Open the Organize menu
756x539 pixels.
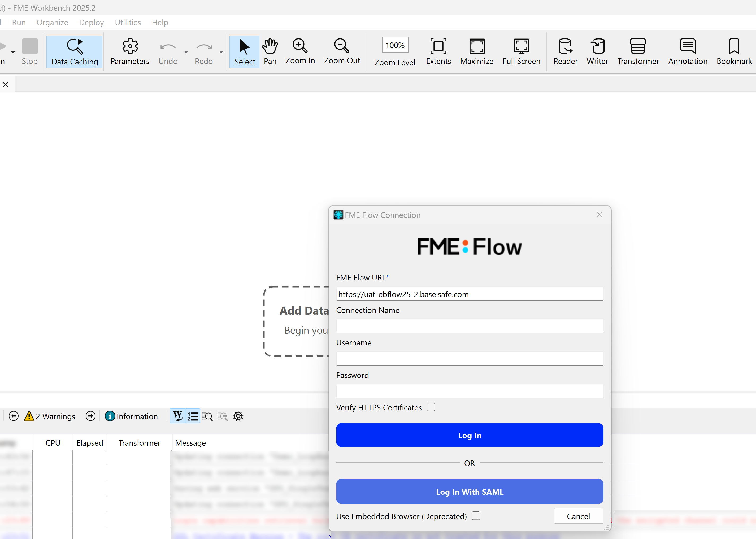[52, 23]
